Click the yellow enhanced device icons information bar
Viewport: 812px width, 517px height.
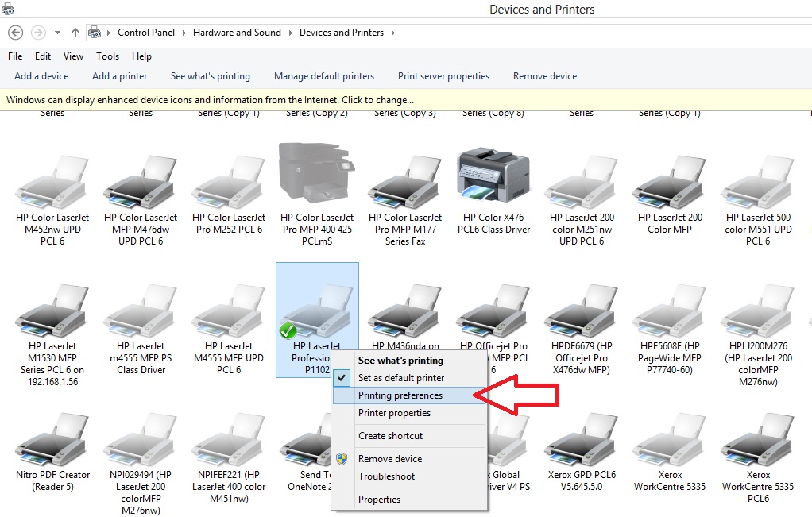coord(406,100)
